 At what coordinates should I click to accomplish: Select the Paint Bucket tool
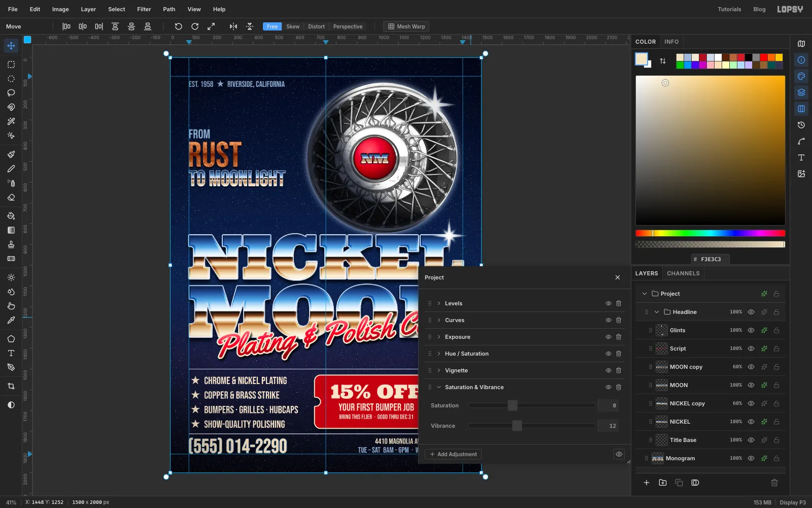click(x=11, y=216)
